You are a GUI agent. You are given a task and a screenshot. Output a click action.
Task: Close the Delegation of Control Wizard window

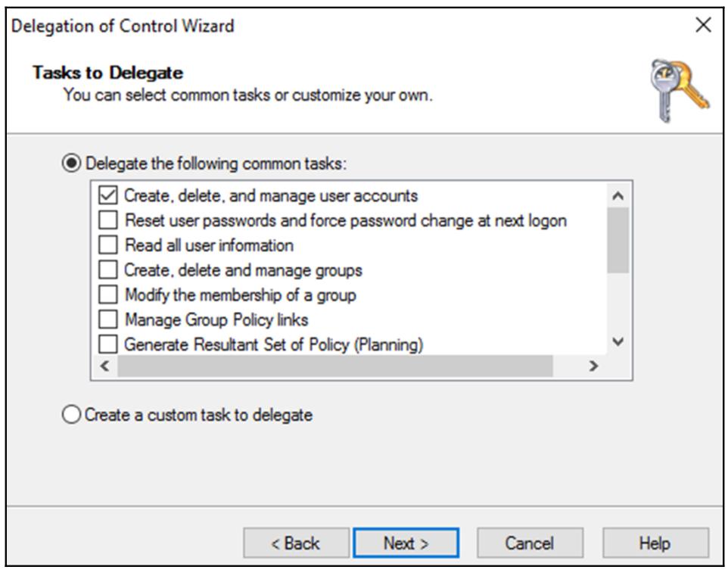tap(703, 25)
